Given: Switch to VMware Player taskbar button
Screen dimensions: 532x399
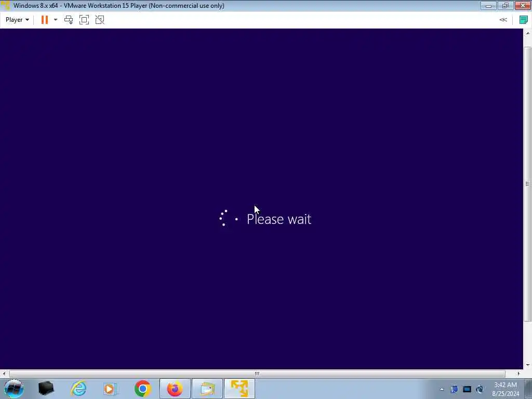Looking at the screenshot, I should click(x=240, y=389).
